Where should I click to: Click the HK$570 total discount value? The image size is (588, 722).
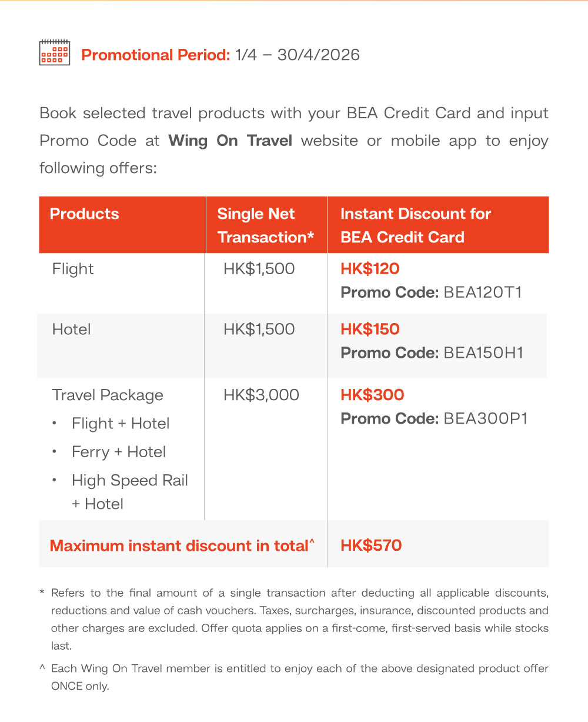click(x=371, y=545)
